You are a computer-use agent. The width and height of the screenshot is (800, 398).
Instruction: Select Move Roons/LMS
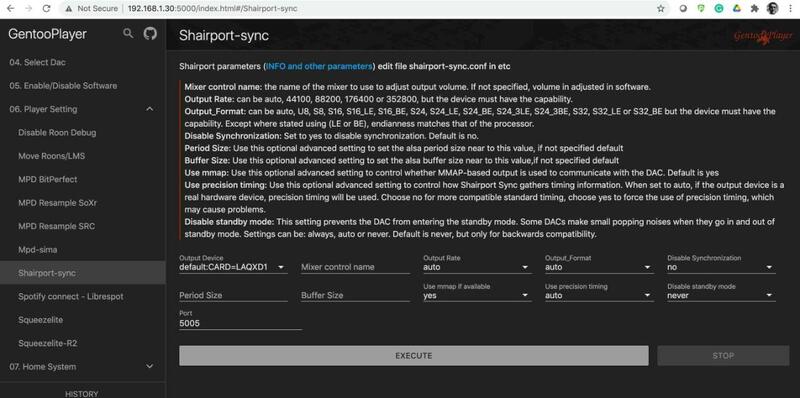(83, 156)
